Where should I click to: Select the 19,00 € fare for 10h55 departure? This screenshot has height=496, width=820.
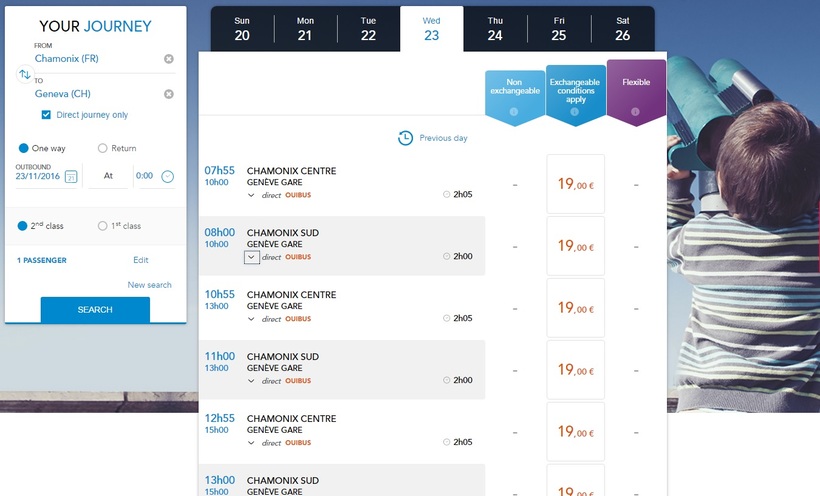(575, 308)
